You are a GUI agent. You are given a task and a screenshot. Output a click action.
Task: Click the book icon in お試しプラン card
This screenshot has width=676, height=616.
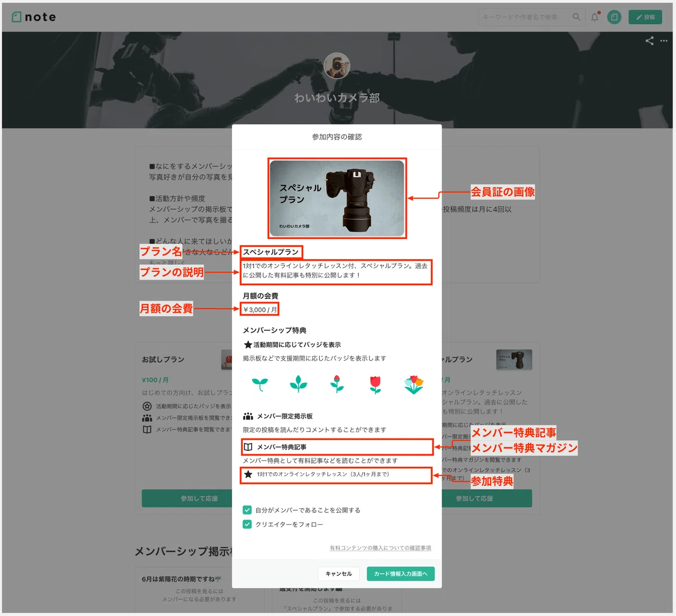click(x=147, y=429)
